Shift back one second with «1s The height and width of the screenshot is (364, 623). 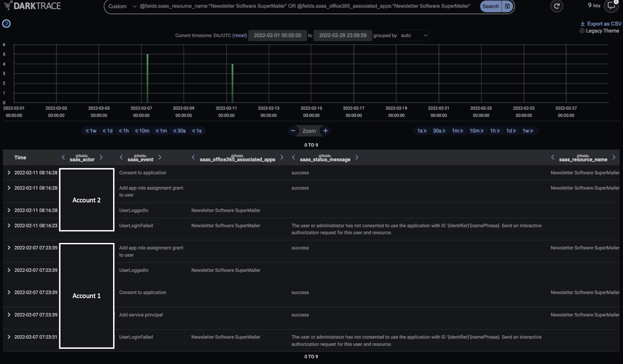click(196, 131)
